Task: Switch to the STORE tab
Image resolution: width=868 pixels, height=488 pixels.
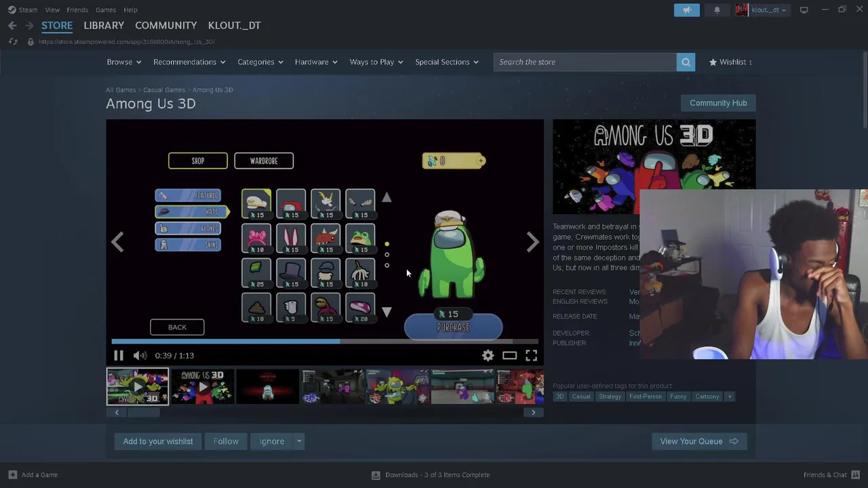Action: 57,25
